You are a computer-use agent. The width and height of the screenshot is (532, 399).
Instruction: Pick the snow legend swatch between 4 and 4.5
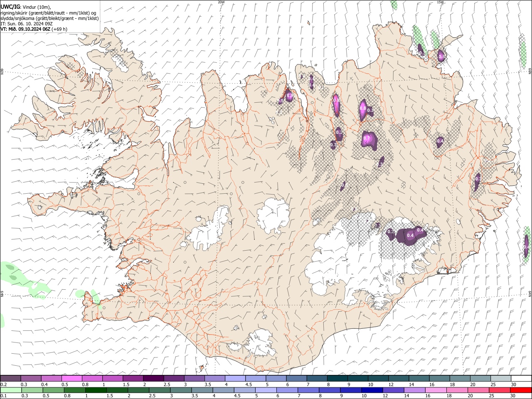235,379
